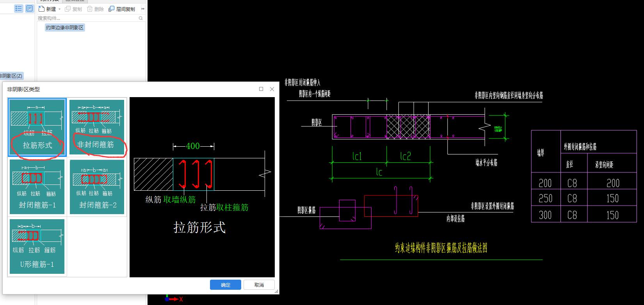Click the 外圈封闭箍筋和拉筋 table header
644x305 pixels.
pos(580,147)
